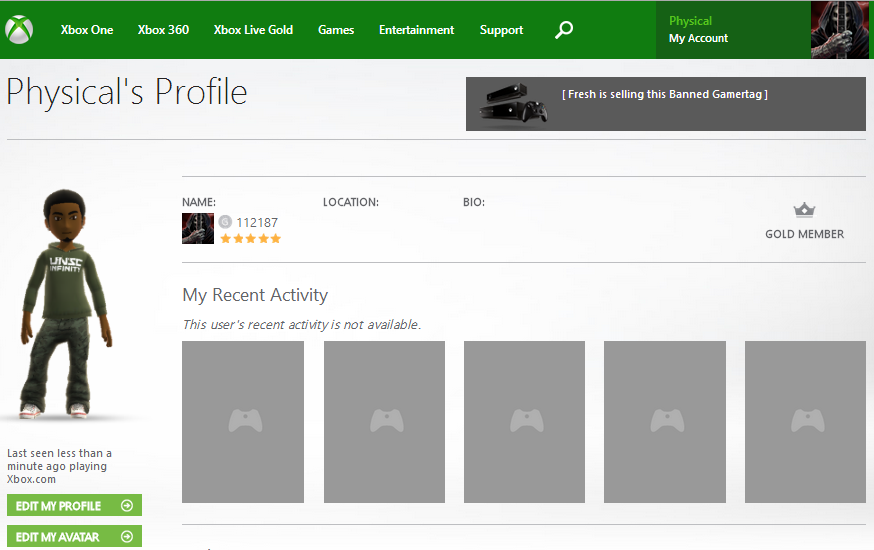Click the BIO: label
The height and width of the screenshot is (550, 874).
(474, 202)
